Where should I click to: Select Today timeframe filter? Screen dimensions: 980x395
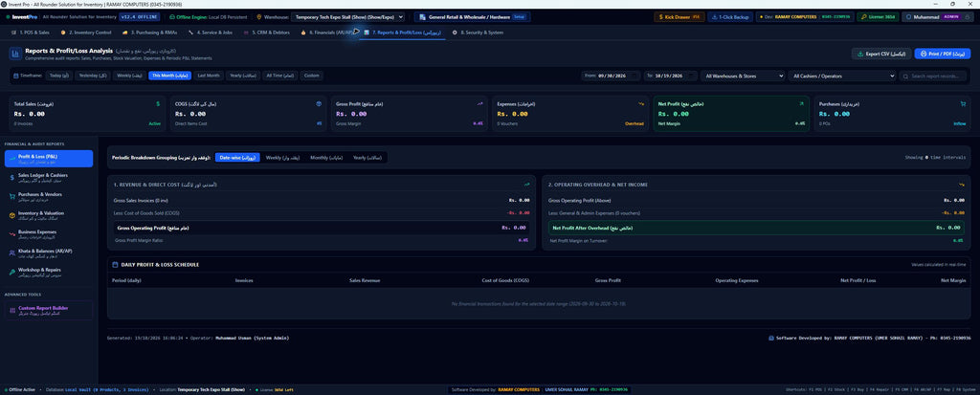tap(60, 76)
